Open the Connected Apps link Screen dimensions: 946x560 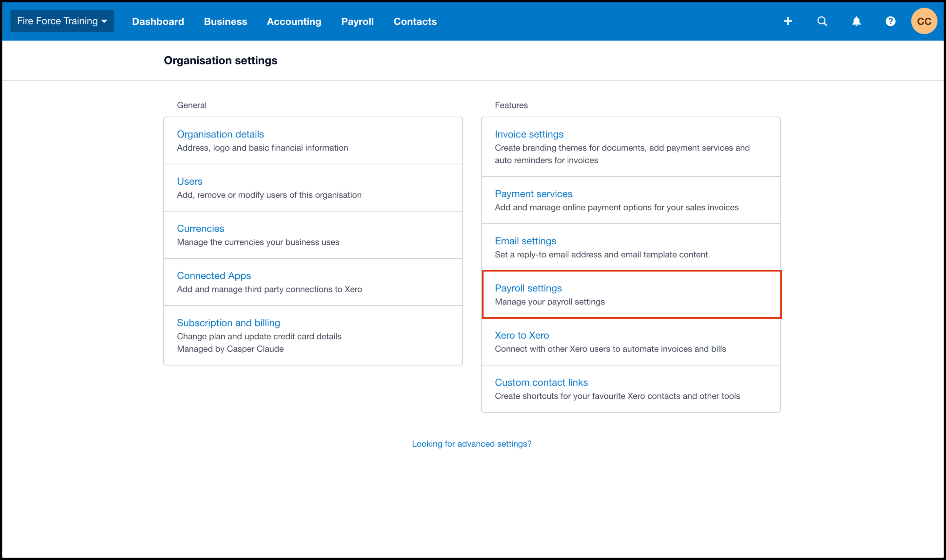(214, 275)
